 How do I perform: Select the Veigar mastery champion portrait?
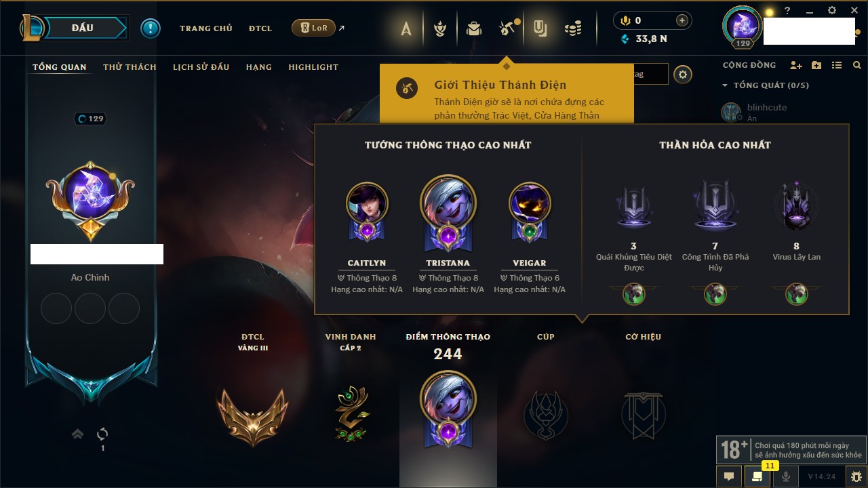click(530, 203)
